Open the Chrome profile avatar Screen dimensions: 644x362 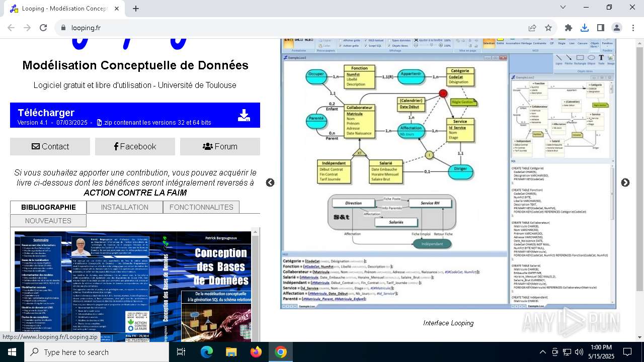click(x=617, y=28)
